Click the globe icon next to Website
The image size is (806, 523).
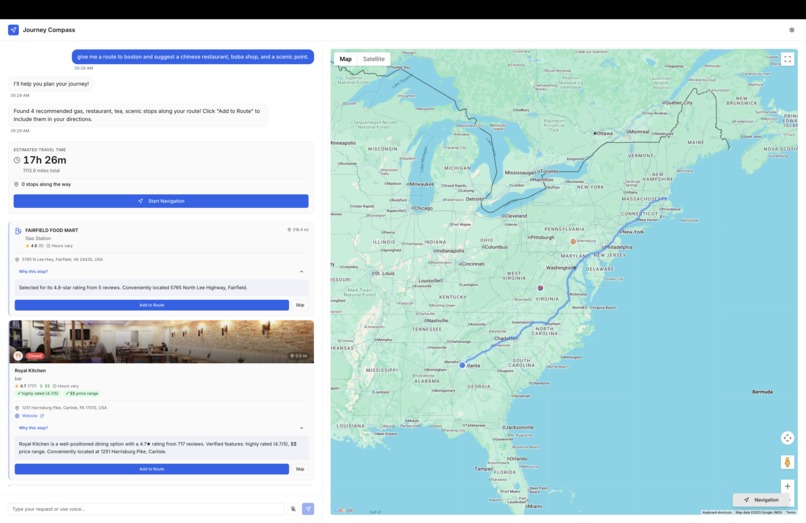(17, 416)
